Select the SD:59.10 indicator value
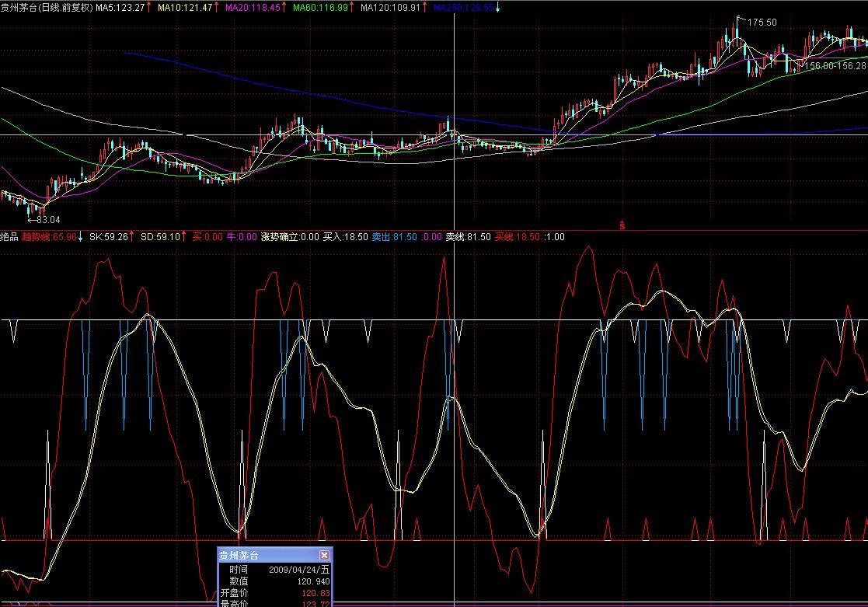This screenshot has height=607, width=868. click(x=160, y=236)
